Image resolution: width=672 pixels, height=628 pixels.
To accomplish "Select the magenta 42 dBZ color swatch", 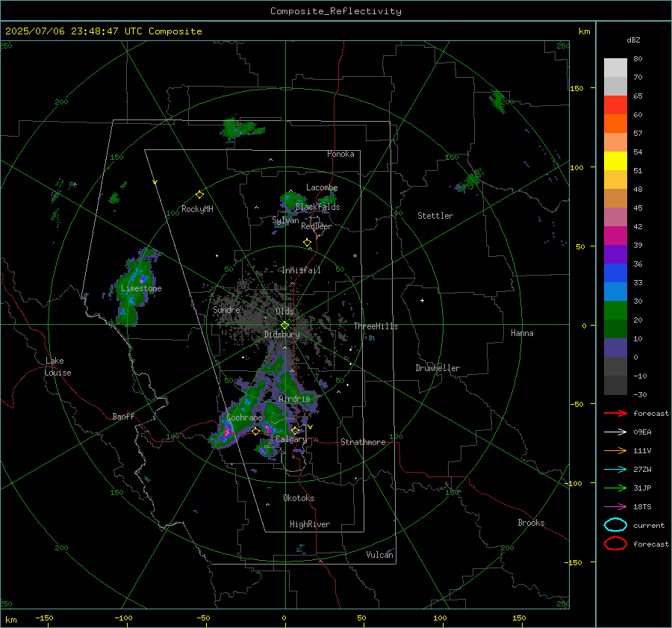I will point(615,235).
